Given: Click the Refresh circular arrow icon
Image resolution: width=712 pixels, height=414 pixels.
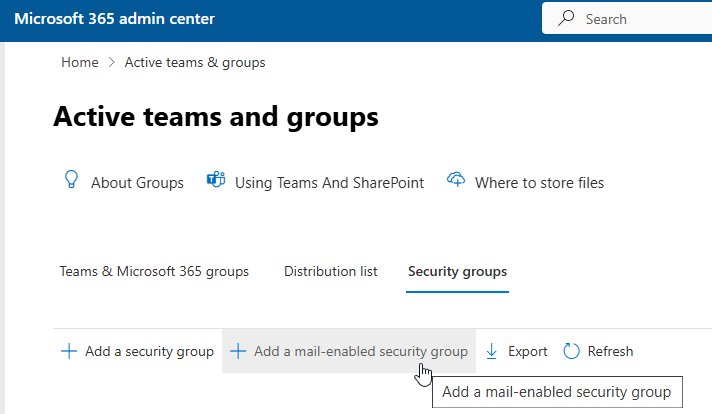Looking at the screenshot, I should pos(572,351).
